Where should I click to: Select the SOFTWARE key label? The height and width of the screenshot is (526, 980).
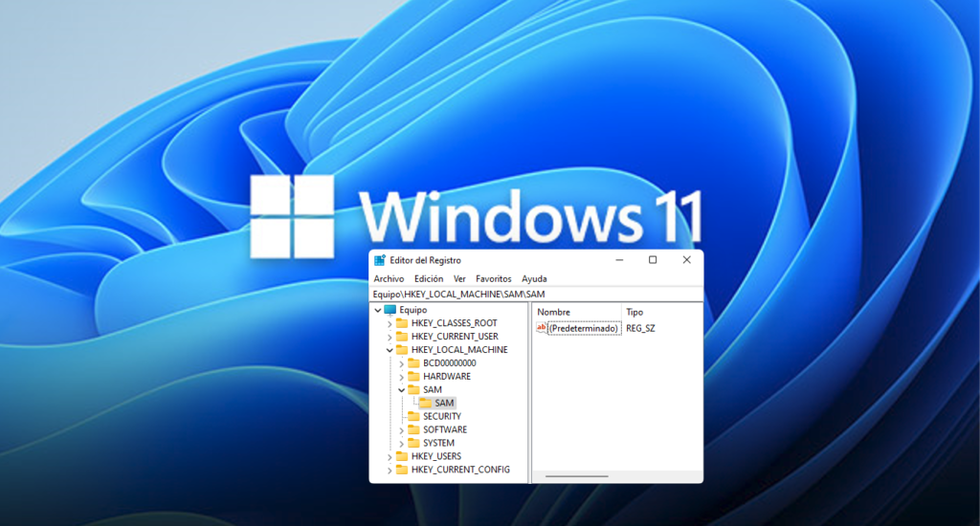(445, 429)
